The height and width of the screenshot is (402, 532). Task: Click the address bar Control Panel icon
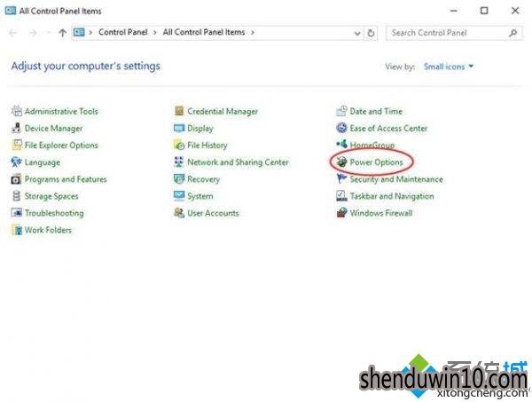pos(79,32)
